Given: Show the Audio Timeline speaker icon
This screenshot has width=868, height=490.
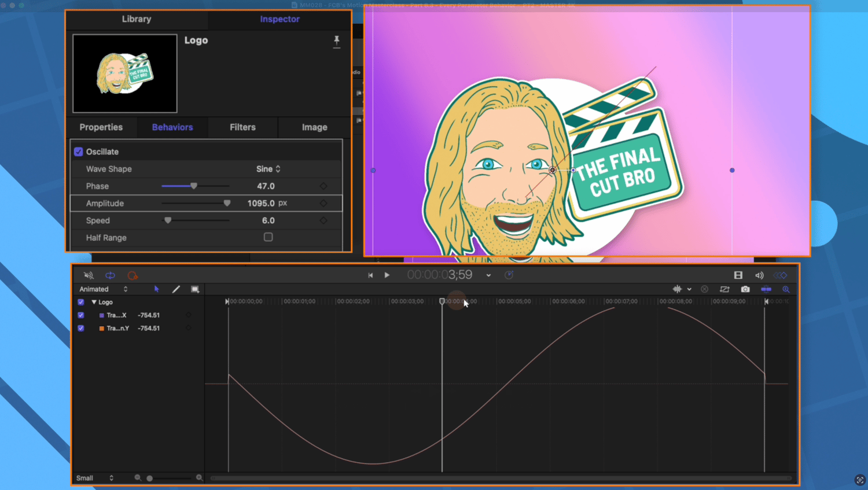Looking at the screenshot, I should [x=759, y=275].
